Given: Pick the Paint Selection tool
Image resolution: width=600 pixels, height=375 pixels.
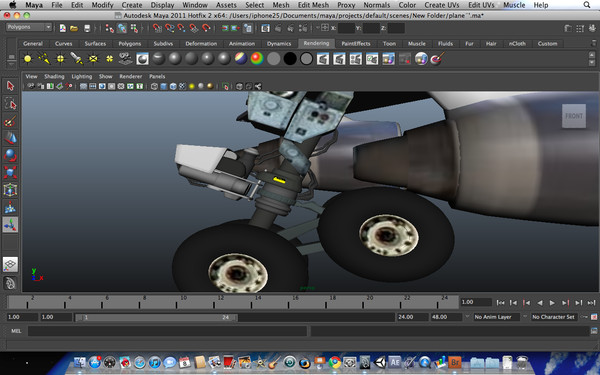Looking at the screenshot, I should point(10,121).
